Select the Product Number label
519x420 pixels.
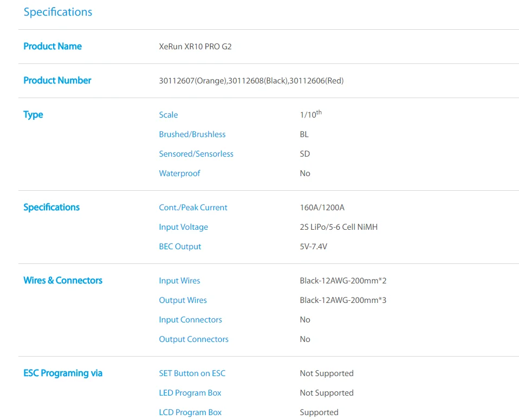pyautogui.click(x=57, y=81)
